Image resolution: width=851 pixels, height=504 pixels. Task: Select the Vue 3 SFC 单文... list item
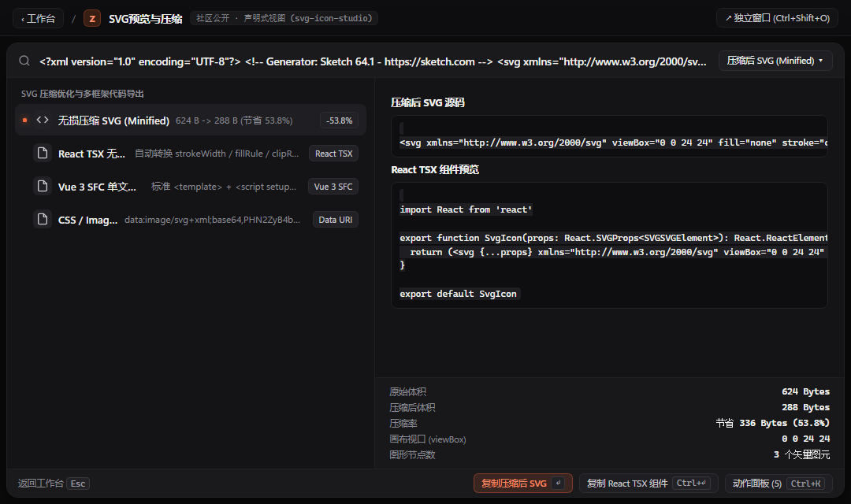click(191, 187)
